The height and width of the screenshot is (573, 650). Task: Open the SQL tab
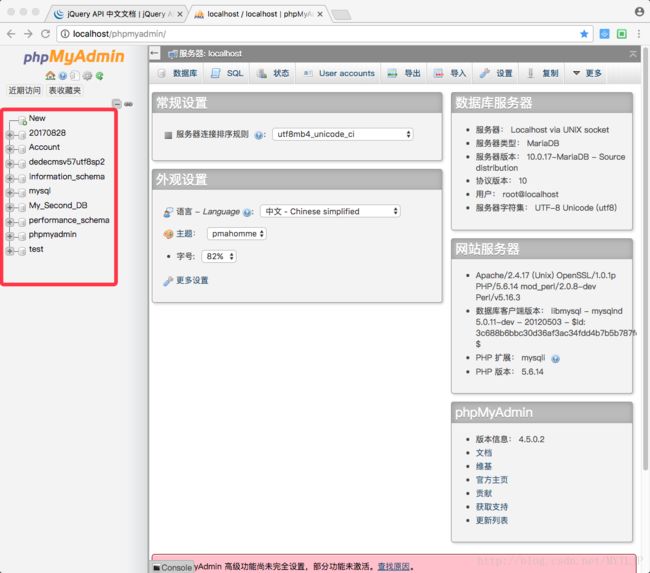click(227, 73)
